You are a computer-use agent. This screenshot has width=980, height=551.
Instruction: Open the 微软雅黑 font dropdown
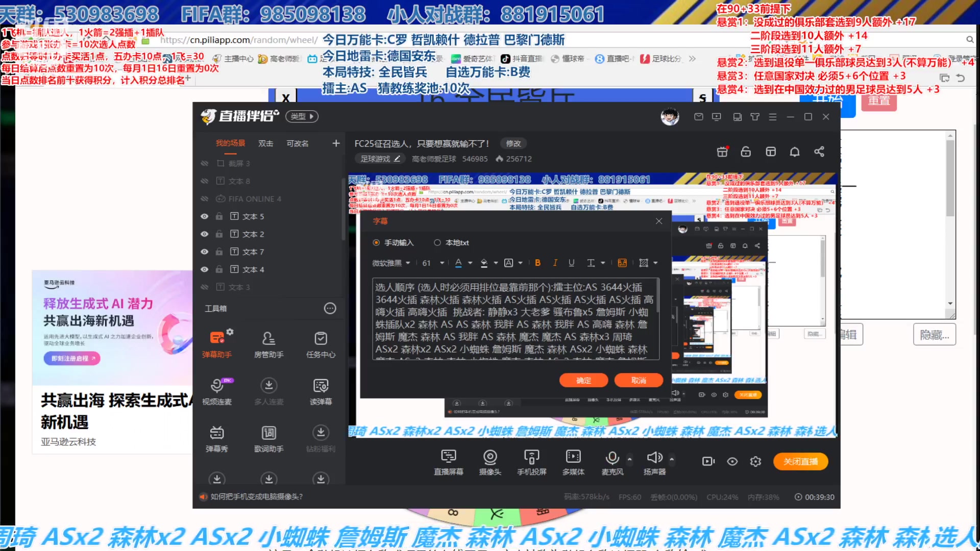pos(391,263)
